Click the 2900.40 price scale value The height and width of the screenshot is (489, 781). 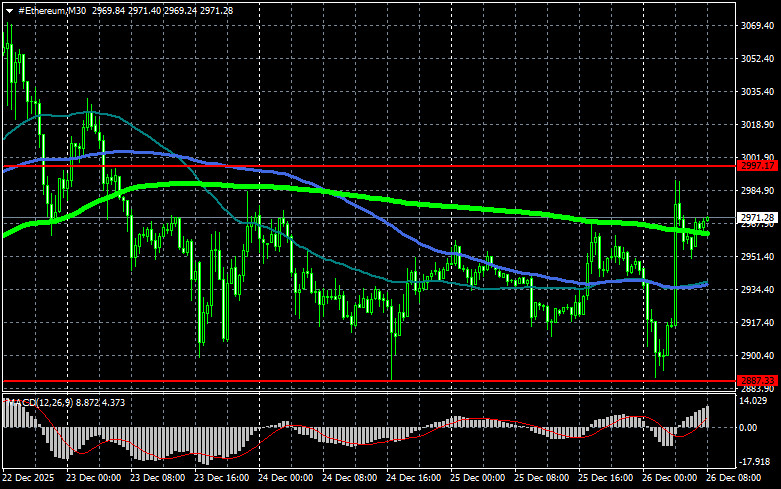[758, 356]
